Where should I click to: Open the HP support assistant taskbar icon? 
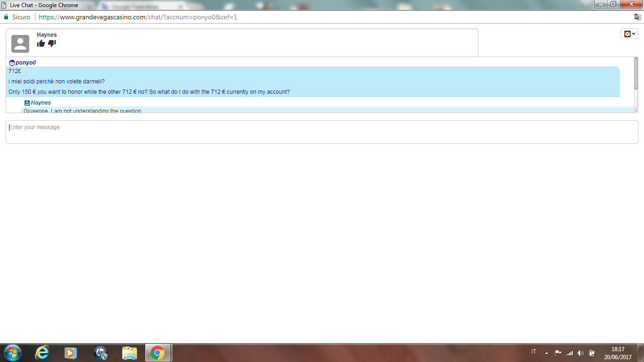tap(100, 353)
